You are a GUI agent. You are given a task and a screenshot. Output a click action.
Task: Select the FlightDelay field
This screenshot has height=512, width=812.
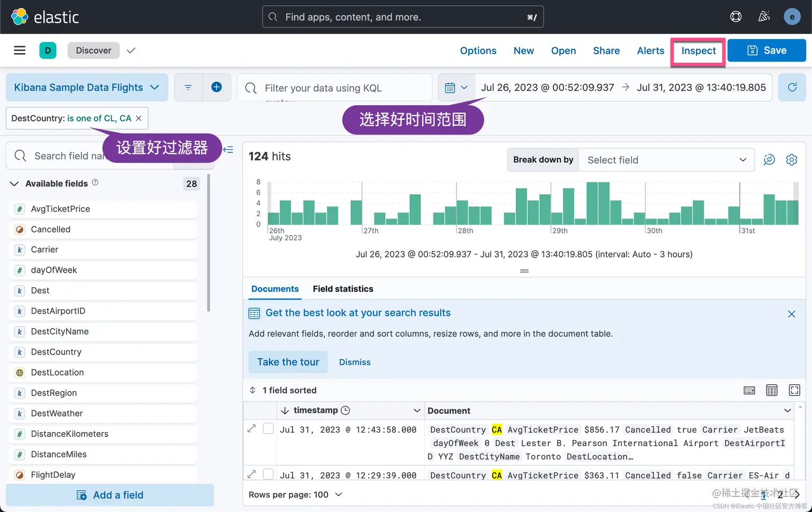tap(103, 474)
